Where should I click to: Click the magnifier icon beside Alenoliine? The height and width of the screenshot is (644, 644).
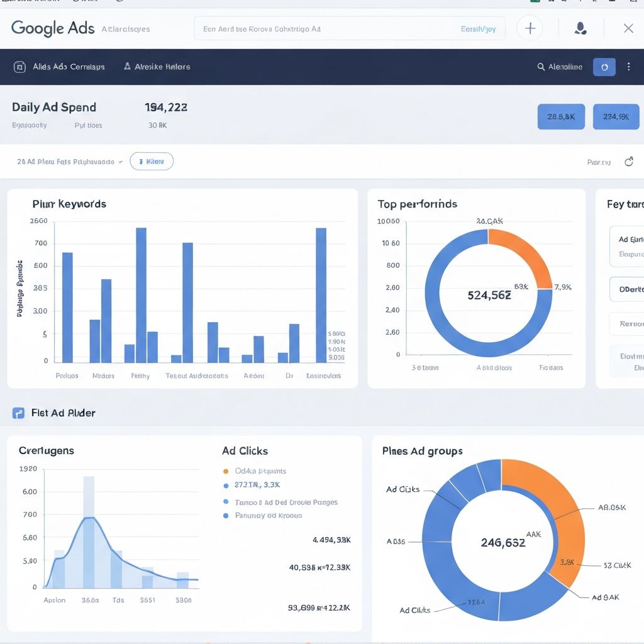541,67
